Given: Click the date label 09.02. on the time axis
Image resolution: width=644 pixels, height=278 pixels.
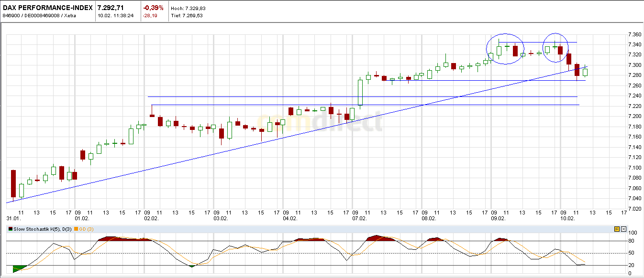Looking at the screenshot, I should click(498, 218).
